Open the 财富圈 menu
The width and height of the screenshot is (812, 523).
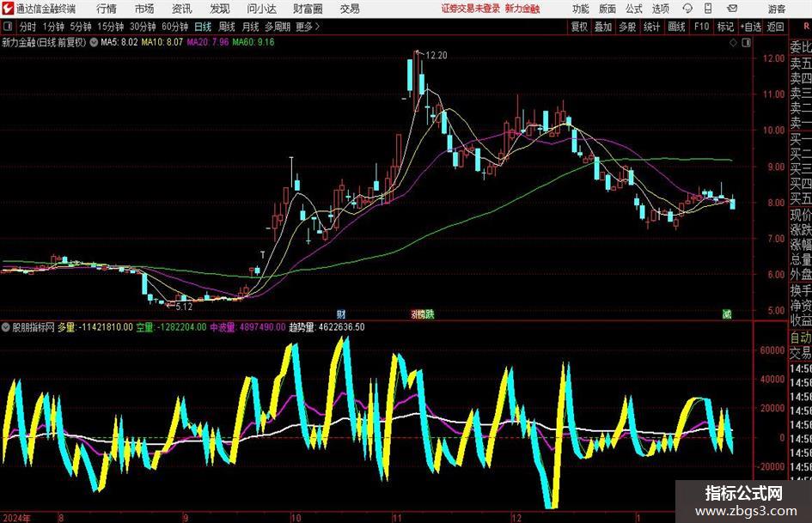coord(308,9)
